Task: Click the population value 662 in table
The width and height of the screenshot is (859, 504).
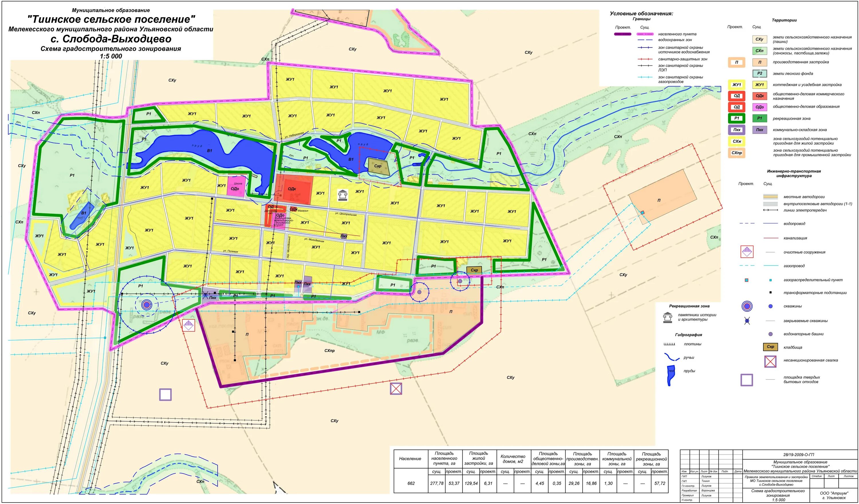Action: click(411, 483)
